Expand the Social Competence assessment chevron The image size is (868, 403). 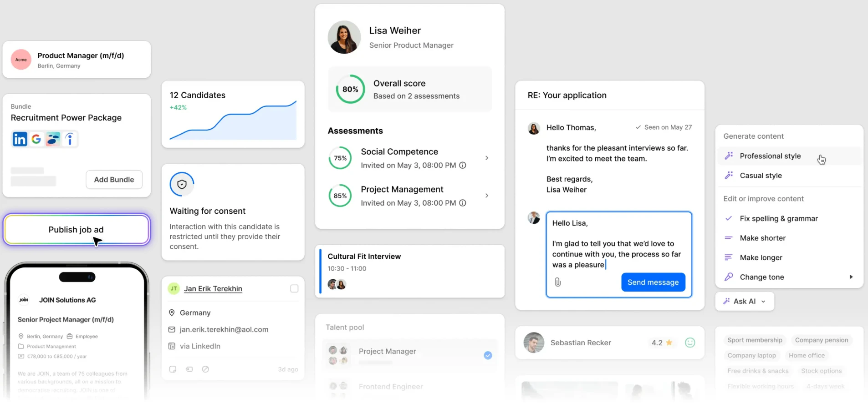coord(487,158)
